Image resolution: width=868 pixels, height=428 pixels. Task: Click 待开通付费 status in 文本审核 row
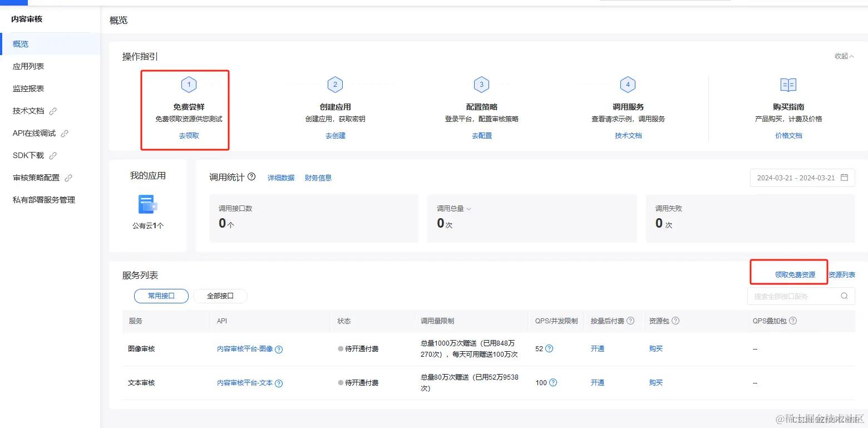pyautogui.click(x=358, y=383)
